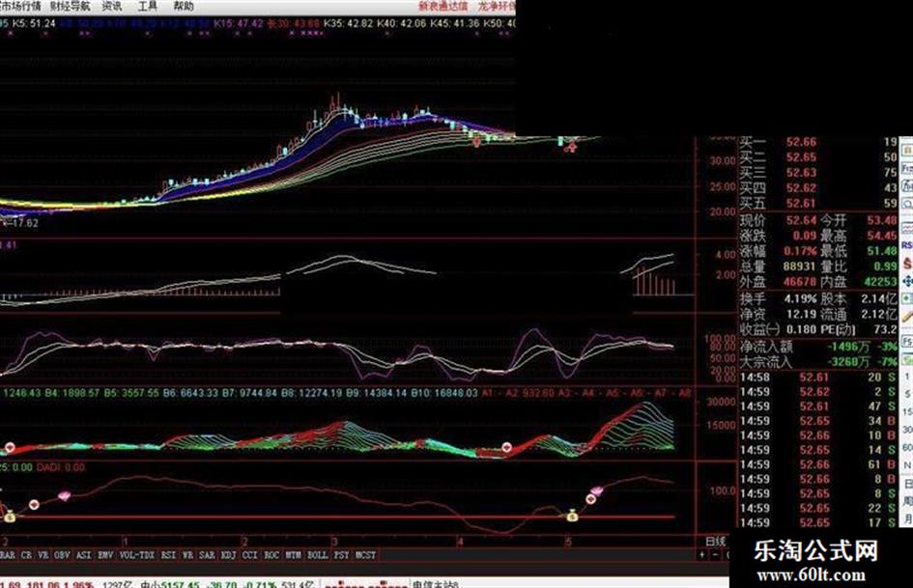Click the 买二 price 52.65
Image resolution: width=913 pixels, height=588 pixels.
(x=801, y=157)
